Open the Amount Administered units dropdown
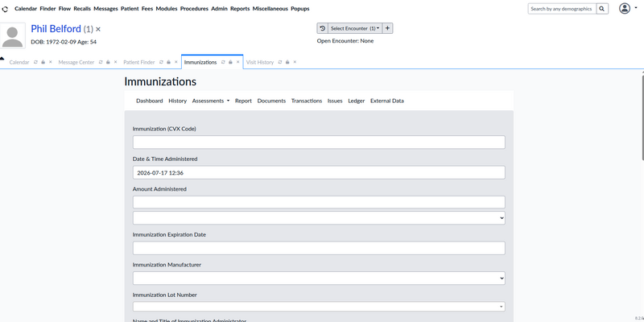Image resolution: width=644 pixels, height=322 pixels. 319,218
